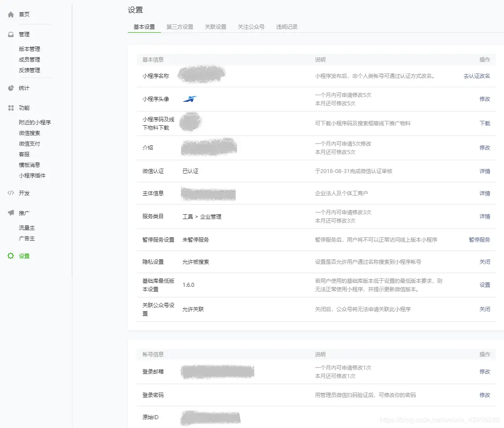504x428 pixels.
Task: Click 暂停服务 to suspend the service
Action: (x=479, y=240)
